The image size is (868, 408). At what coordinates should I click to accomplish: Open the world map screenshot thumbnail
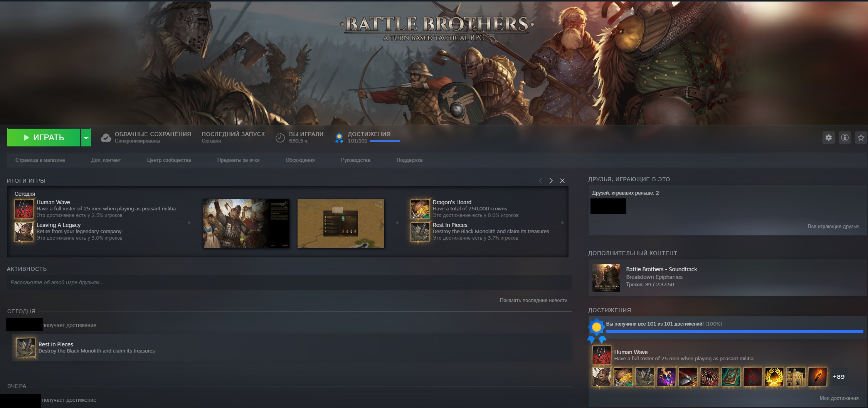[341, 223]
